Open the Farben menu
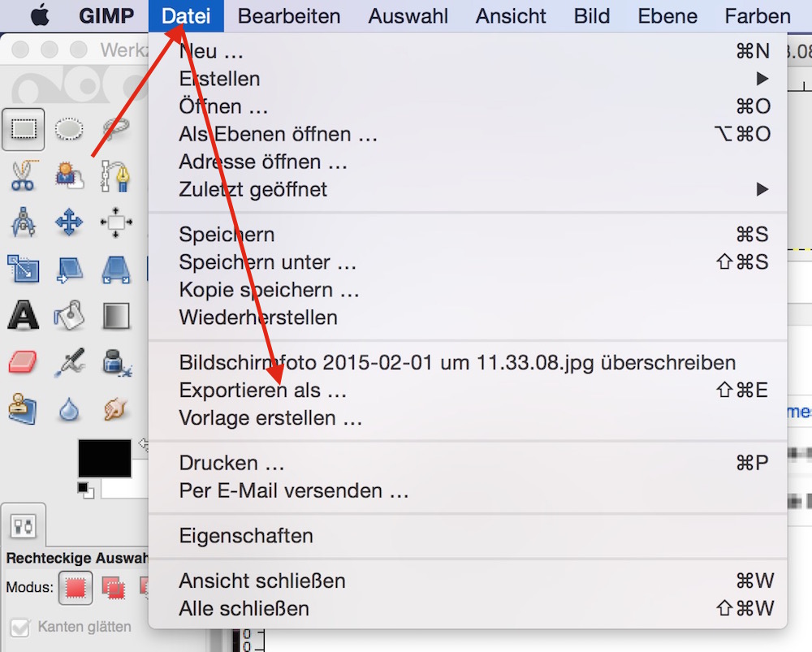The height and width of the screenshot is (652, 812). tap(758, 16)
